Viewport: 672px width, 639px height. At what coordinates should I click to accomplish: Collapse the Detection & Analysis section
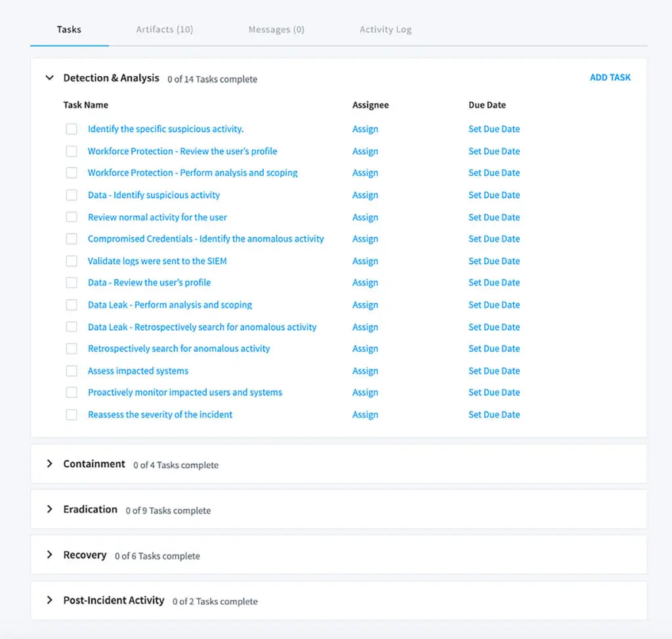pyautogui.click(x=49, y=77)
